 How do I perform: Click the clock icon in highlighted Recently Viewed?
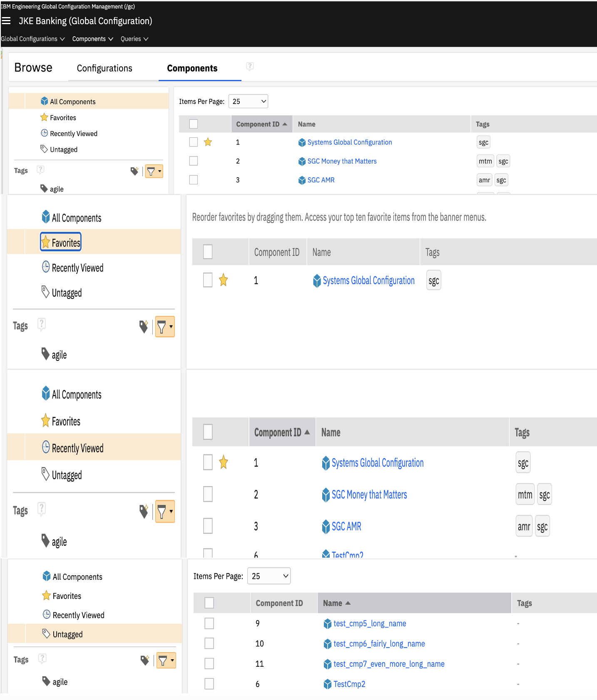coord(46,447)
